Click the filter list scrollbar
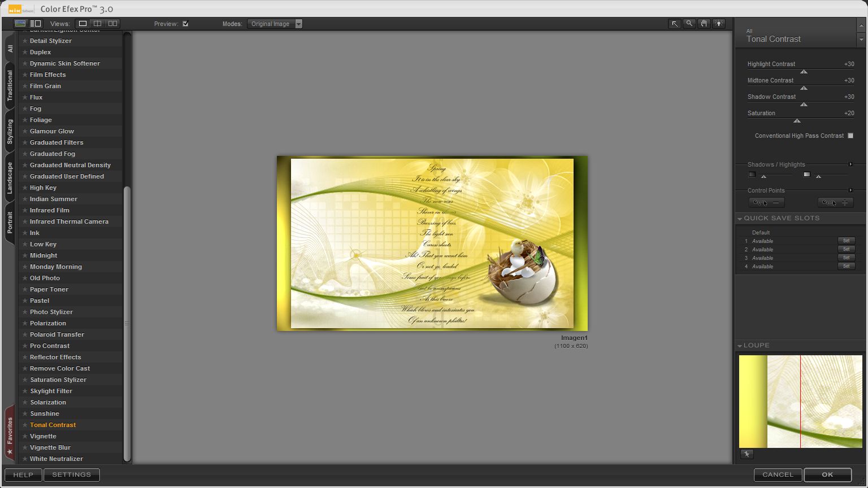Screen dimensions: 868x488 pos(127,323)
